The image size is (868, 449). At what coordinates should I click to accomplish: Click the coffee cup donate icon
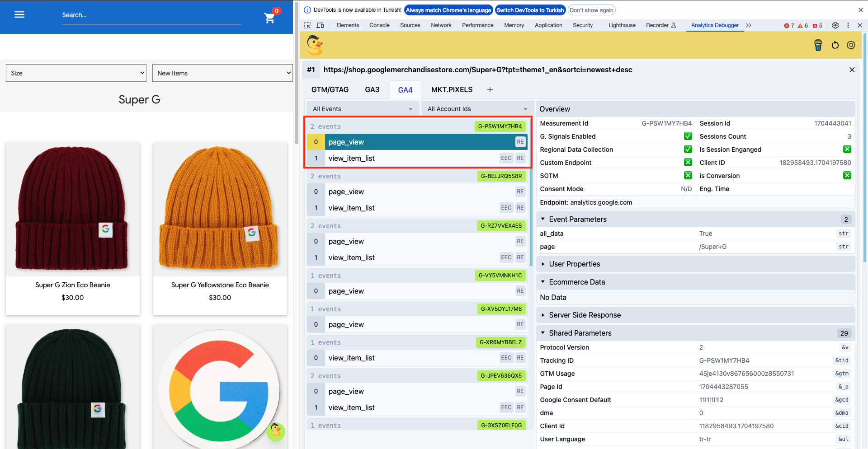(818, 45)
